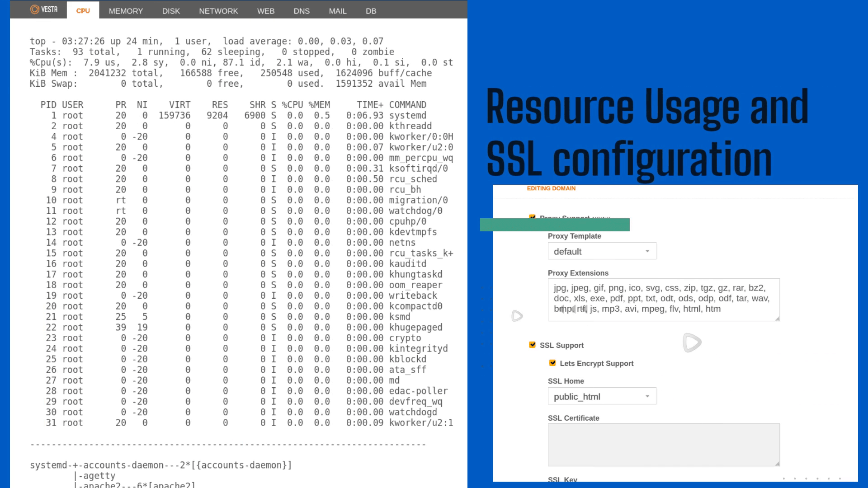The width and height of the screenshot is (868, 488).
Task: Open the DNS tab
Action: 302,11
